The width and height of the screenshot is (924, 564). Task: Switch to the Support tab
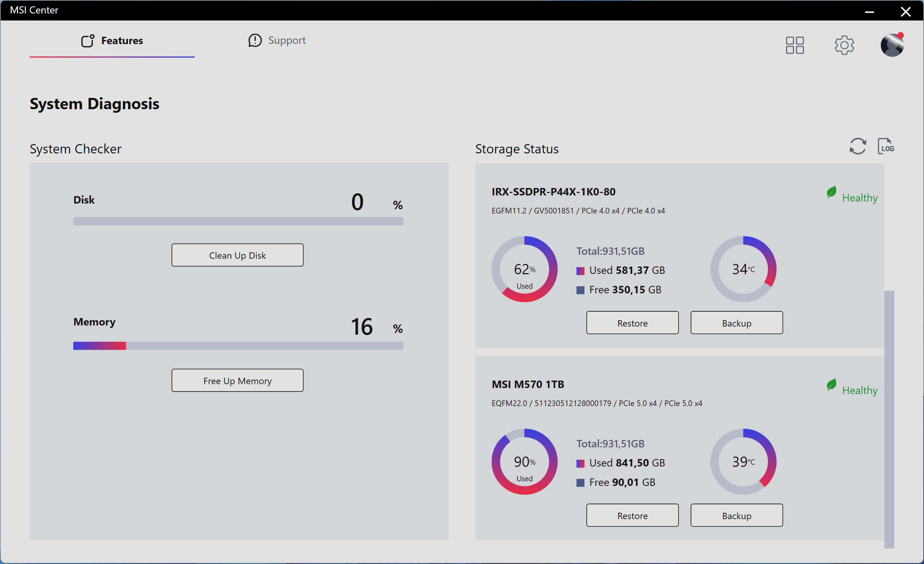point(277,40)
